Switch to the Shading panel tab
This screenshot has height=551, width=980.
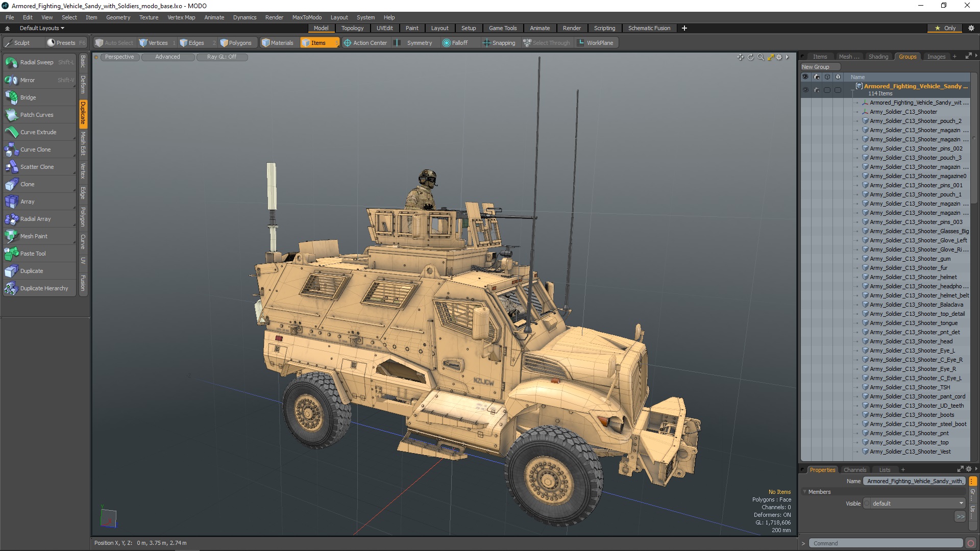(x=878, y=57)
